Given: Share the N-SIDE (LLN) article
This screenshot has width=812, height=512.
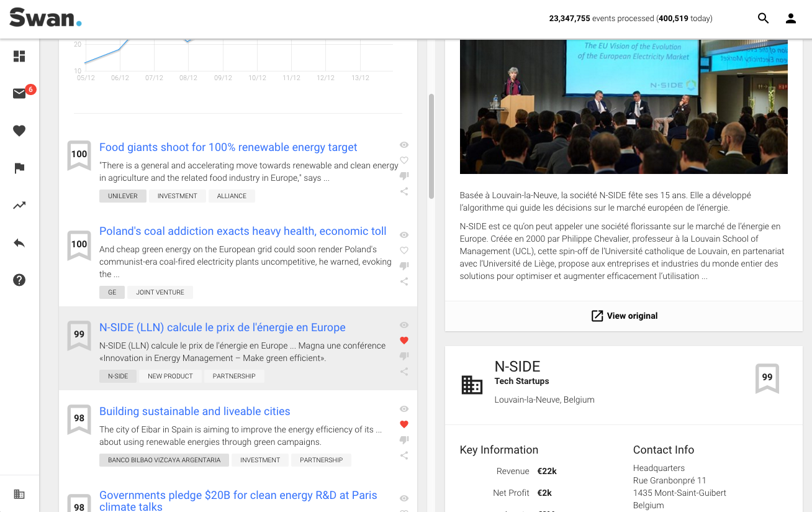Looking at the screenshot, I should tap(404, 372).
